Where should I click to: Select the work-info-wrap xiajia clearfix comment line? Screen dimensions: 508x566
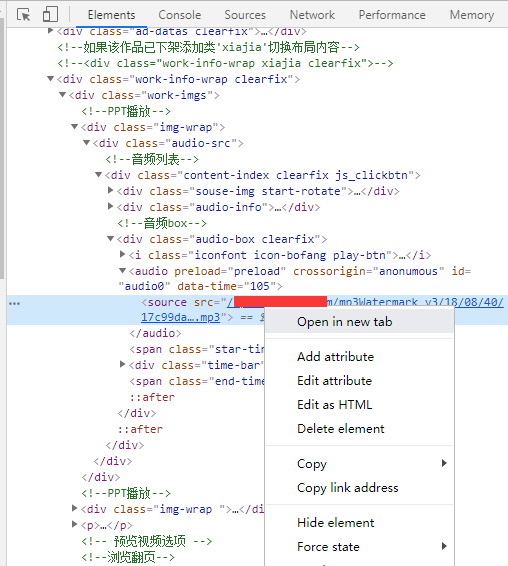click(225, 63)
